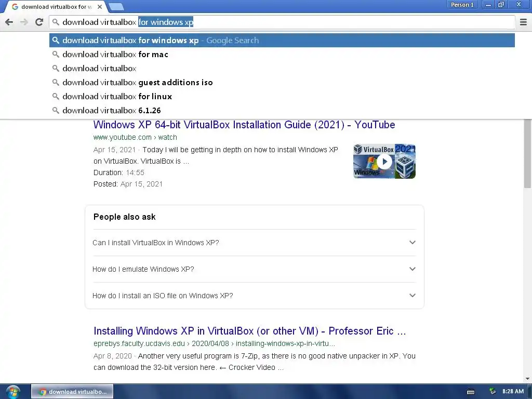This screenshot has width=532, height=399.
Task: Click the People also ask heading
Action: coord(125,217)
